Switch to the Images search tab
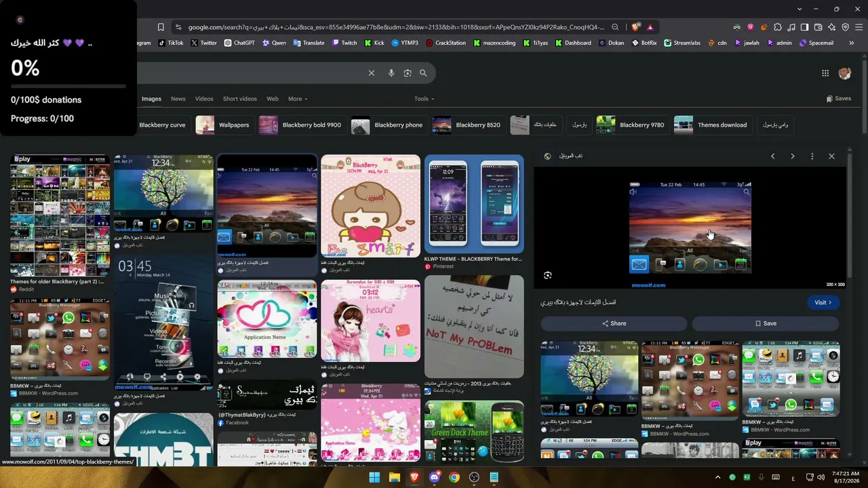 [151, 99]
